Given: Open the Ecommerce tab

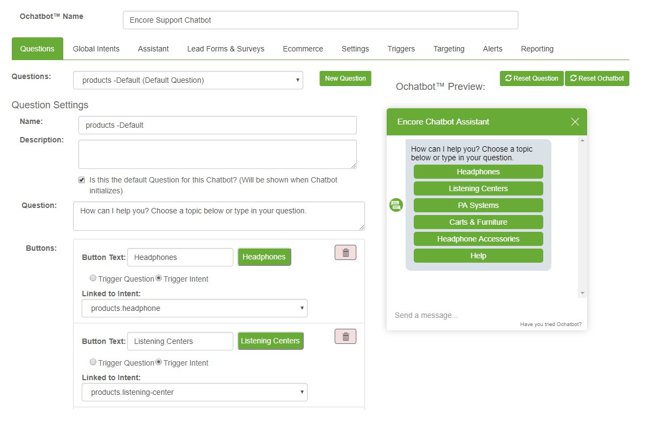Looking at the screenshot, I should (303, 49).
